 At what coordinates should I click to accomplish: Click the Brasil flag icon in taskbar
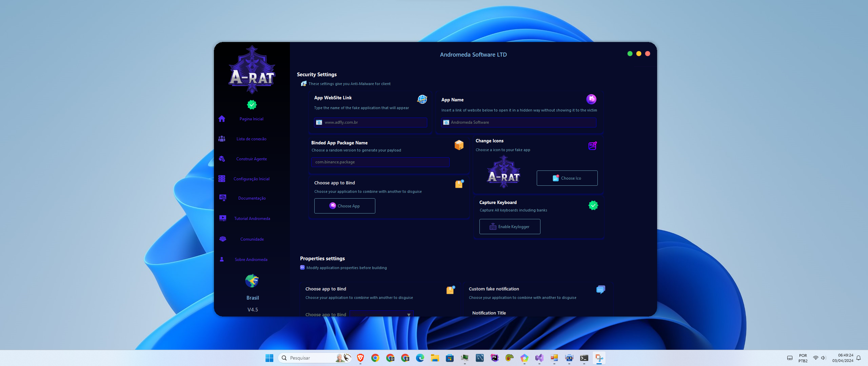pyautogui.click(x=252, y=281)
